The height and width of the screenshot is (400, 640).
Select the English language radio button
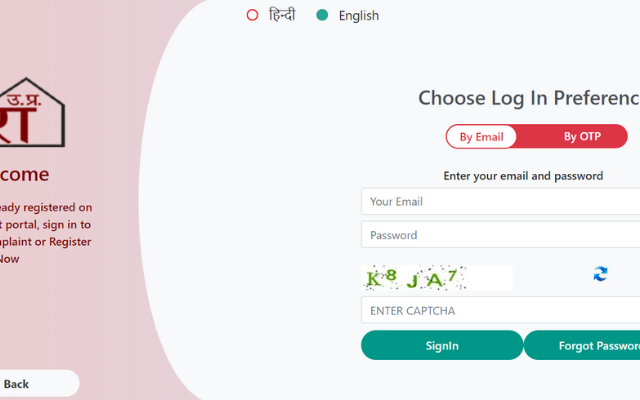click(x=322, y=16)
